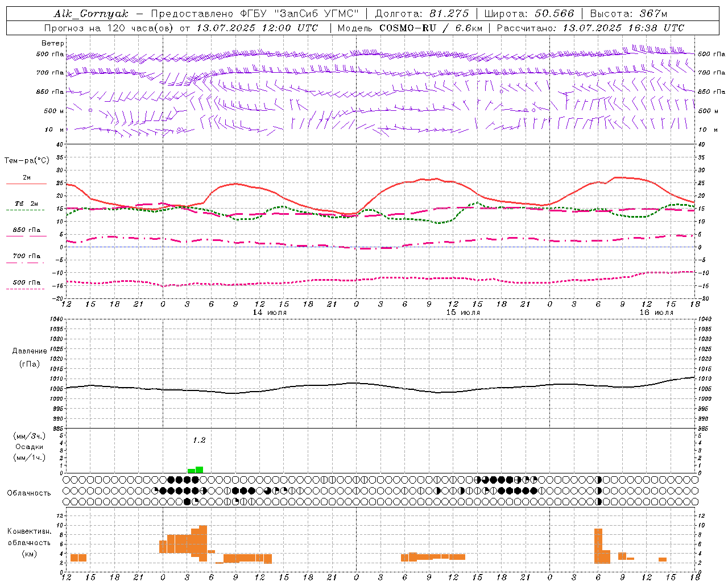Click the 700 гПа temperature legend entry

[x=26, y=256]
